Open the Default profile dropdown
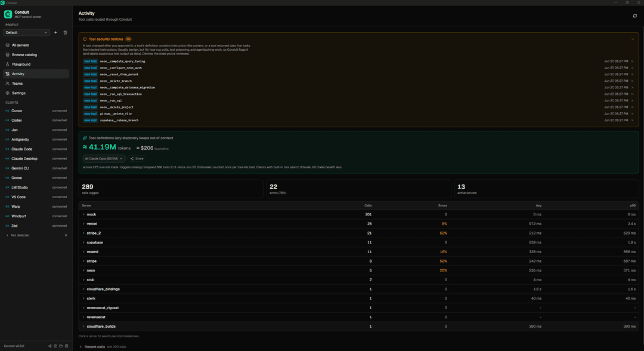This screenshot has width=644, height=351. pyautogui.click(x=26, y=32)
